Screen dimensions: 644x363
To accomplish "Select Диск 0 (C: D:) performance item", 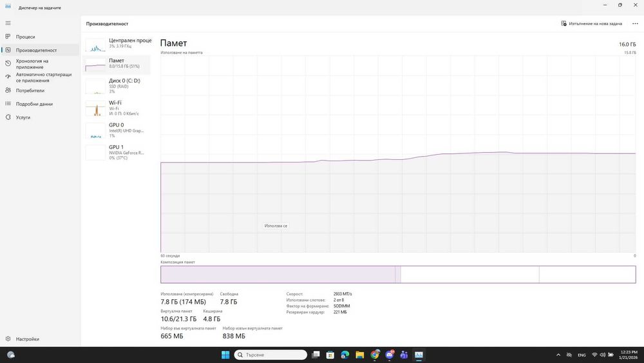I will point(117,86).
